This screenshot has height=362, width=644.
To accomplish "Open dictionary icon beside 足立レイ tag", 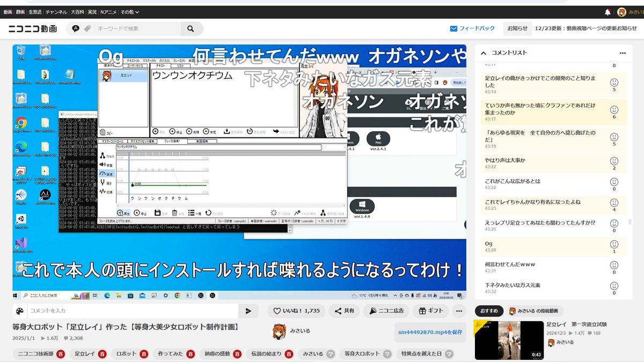I will point(101,354).
